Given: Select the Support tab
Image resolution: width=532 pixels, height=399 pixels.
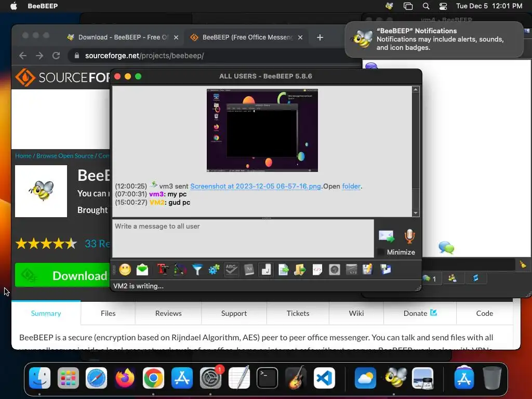Looking at the screenshot, I should pos(234,313).
